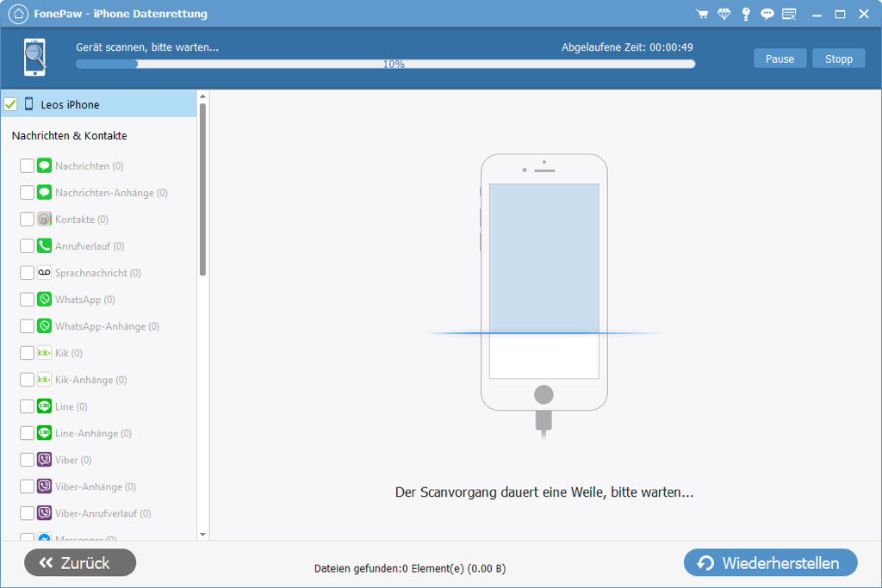Click the Leos iPhone device icon
This screenshot has height=588, width=882.
tap(28, 104)
